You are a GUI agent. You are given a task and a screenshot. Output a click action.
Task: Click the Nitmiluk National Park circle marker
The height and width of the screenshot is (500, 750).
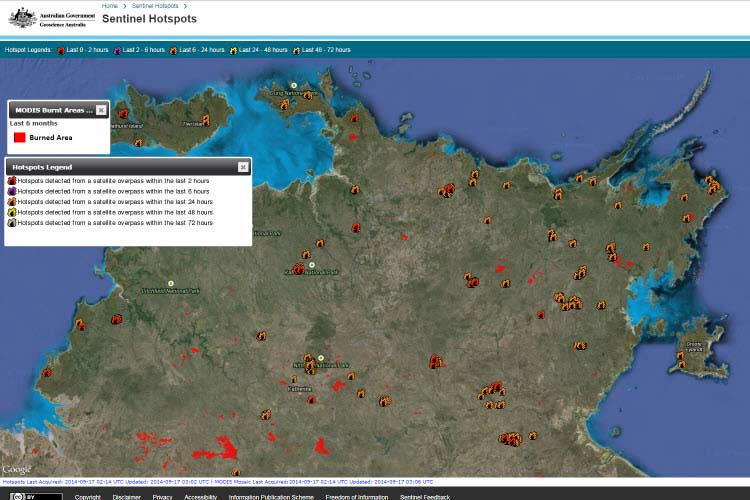(x=321, y=358)
